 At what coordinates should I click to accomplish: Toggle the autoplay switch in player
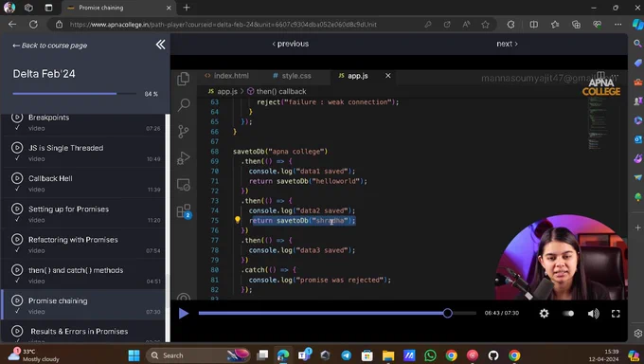click(568, 314)
